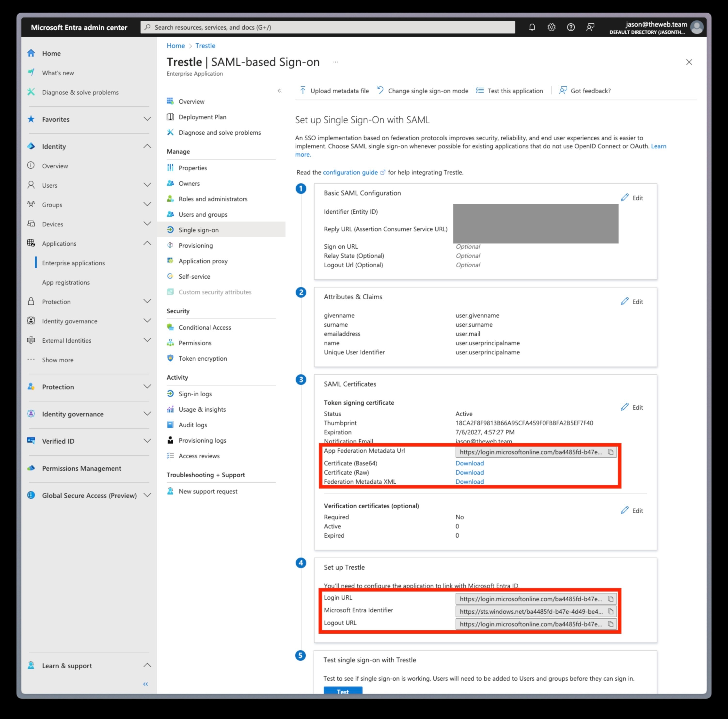Open the help question mark icon
This screenshot has width=728, height=719.
pyautogui.click(x=571, y=27)
